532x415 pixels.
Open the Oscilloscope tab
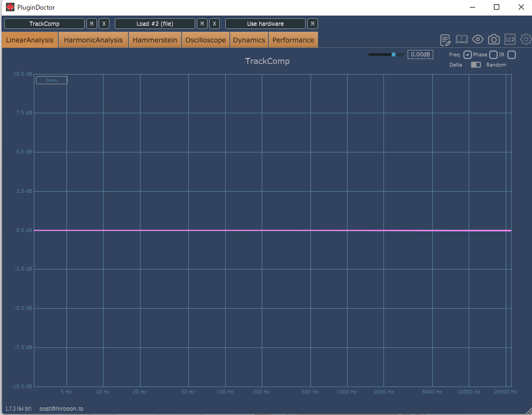(x=205, y=40)
